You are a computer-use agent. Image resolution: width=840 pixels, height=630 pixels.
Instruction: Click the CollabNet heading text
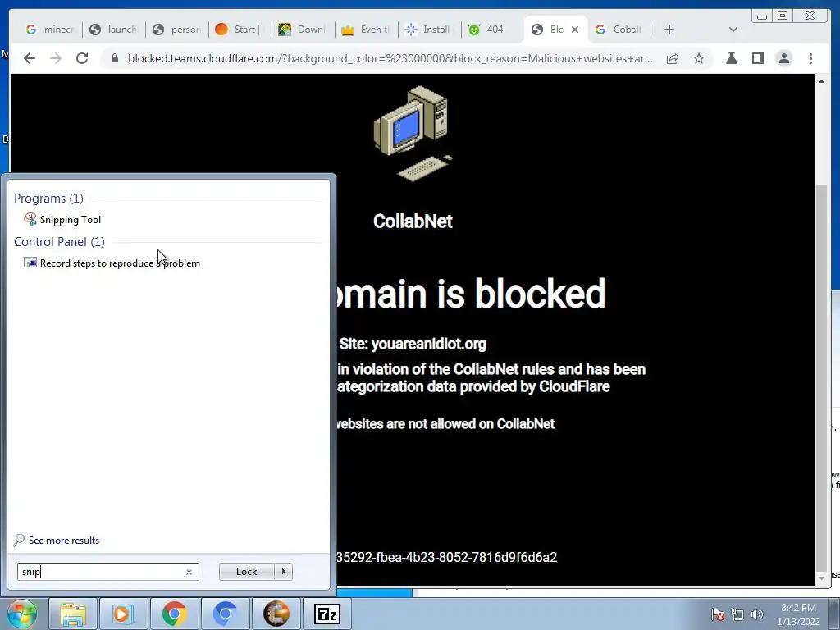[x=413, y=221]
